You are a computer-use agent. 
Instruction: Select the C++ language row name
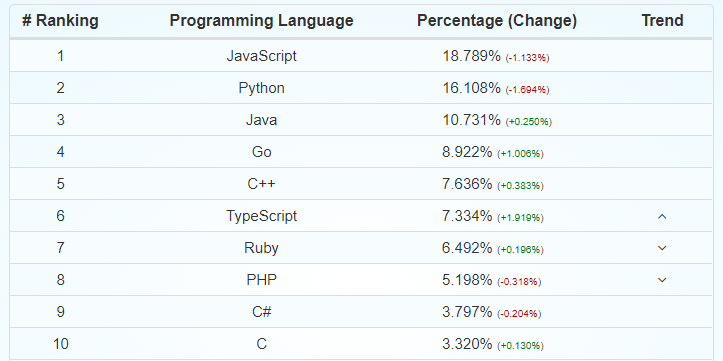pyautogui.click(x=261, y=183)
